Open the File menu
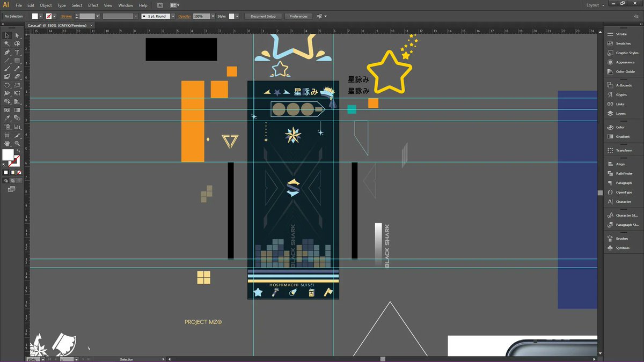 pos(19,5)
